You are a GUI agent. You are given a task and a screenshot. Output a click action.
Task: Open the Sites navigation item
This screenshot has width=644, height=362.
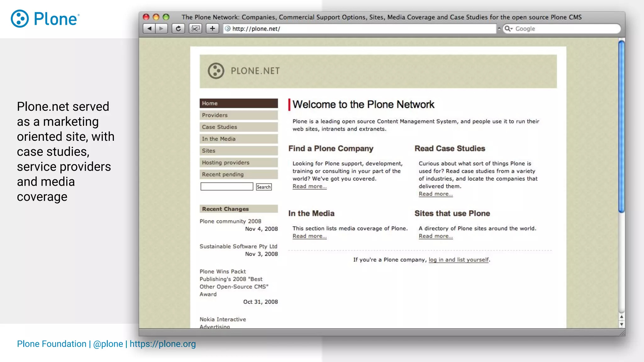click(239, 151)
